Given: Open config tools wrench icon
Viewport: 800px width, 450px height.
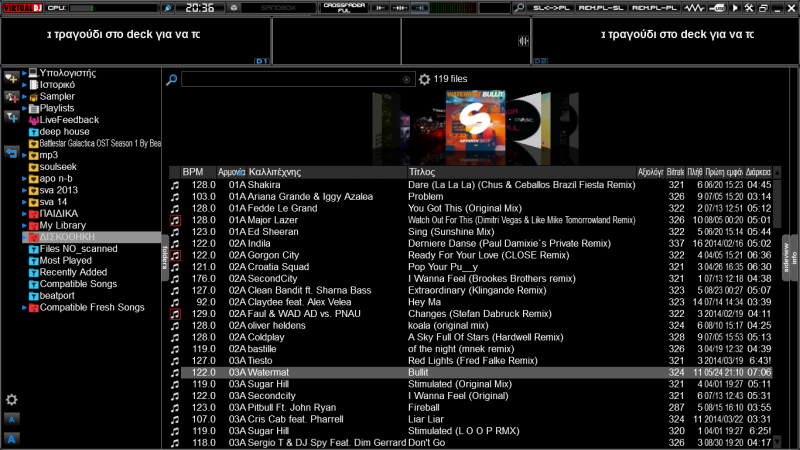Looking at the screenshot, I should (x=749, y=8).
